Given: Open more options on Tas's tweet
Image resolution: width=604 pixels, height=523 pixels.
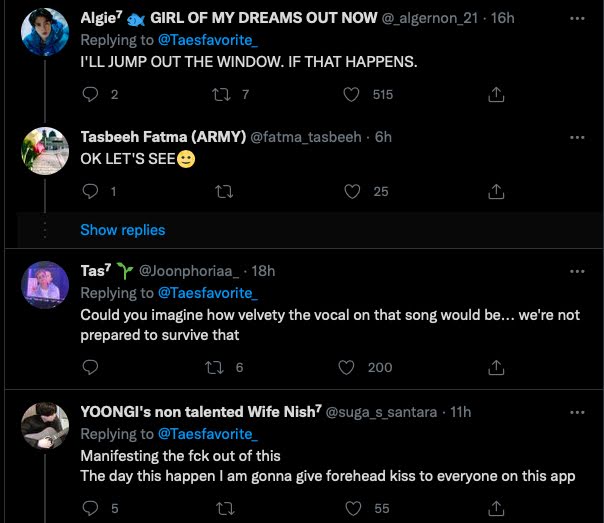Looking at the screenshot, I should [x=577, y=271].
